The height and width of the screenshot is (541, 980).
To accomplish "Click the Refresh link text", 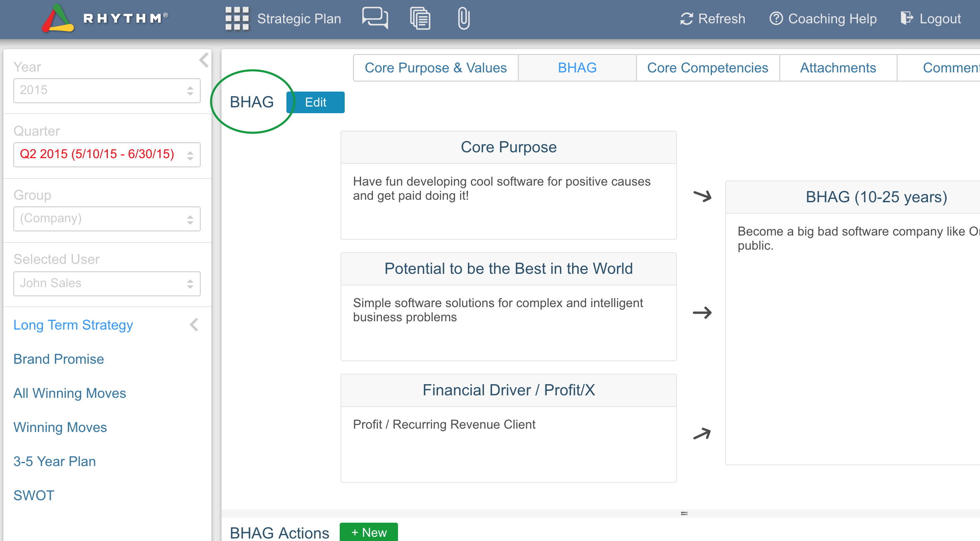I will point(721,19).
